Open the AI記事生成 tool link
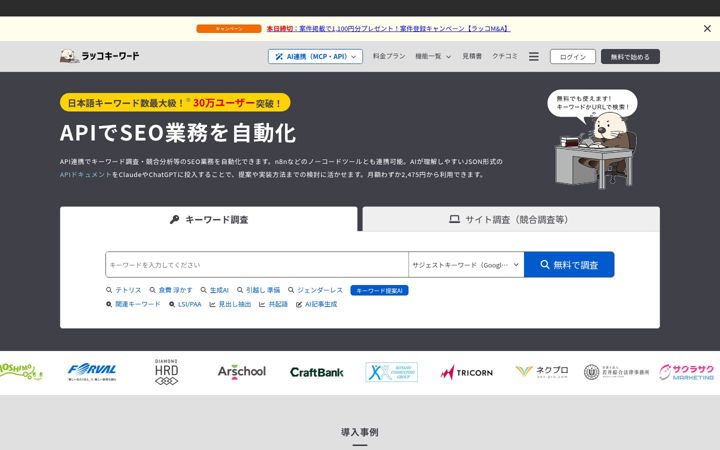 point(316,304)
